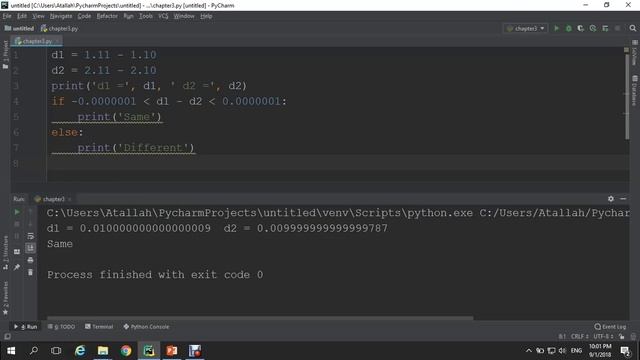Open the Structure tool window sidebar tab
This screenshot has height=360, width=640.
5,252
